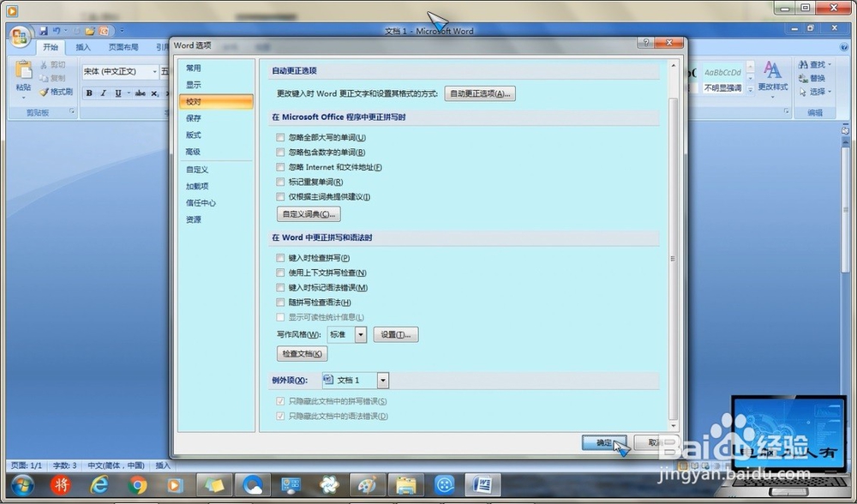Click the Undo icon in Quick Access toolbar

(57, 31)
